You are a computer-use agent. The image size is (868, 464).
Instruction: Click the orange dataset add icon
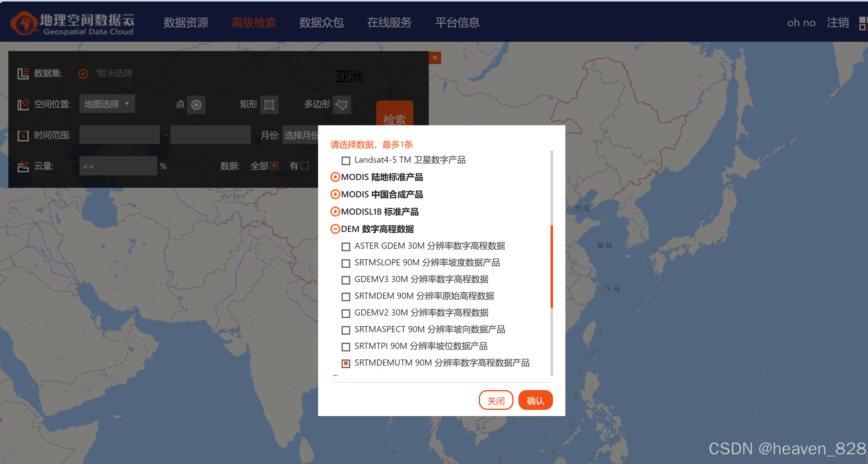tap(83, 74)
